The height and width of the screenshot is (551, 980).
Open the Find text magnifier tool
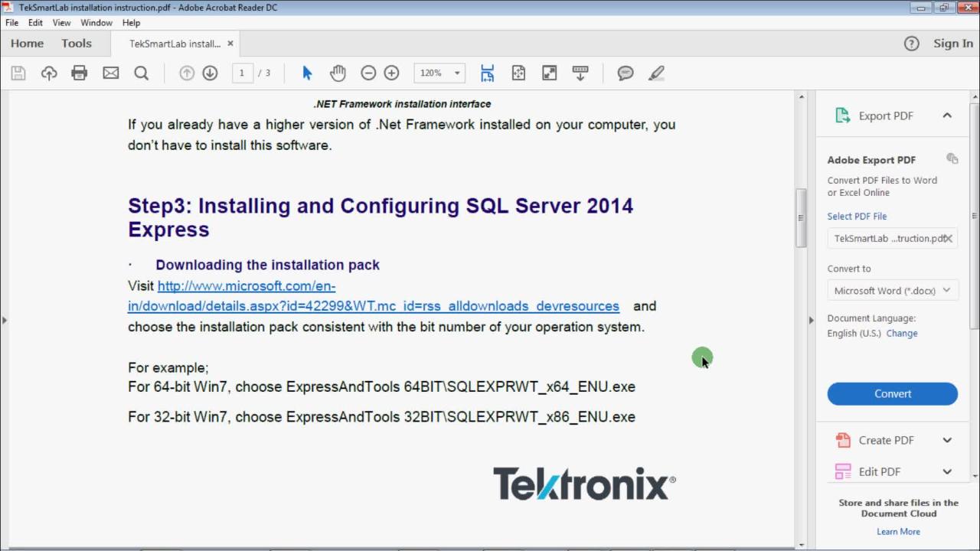[x=142, y=73]
